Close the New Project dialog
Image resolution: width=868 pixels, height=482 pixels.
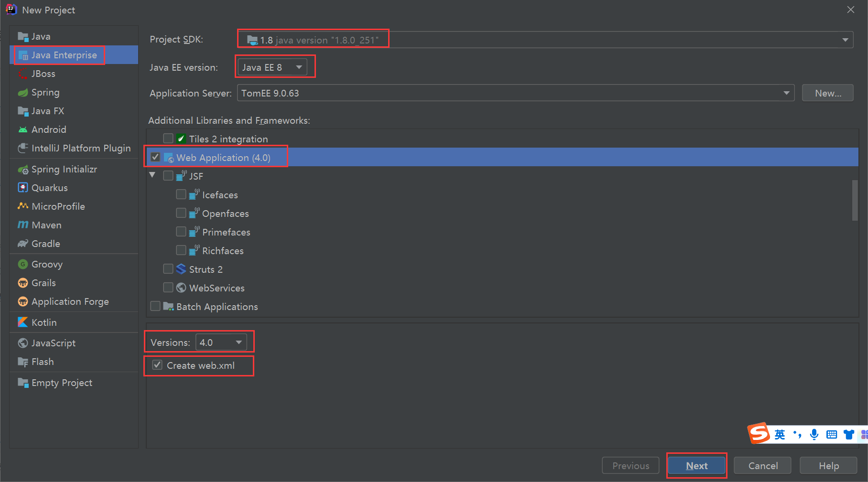coord(851,10)
